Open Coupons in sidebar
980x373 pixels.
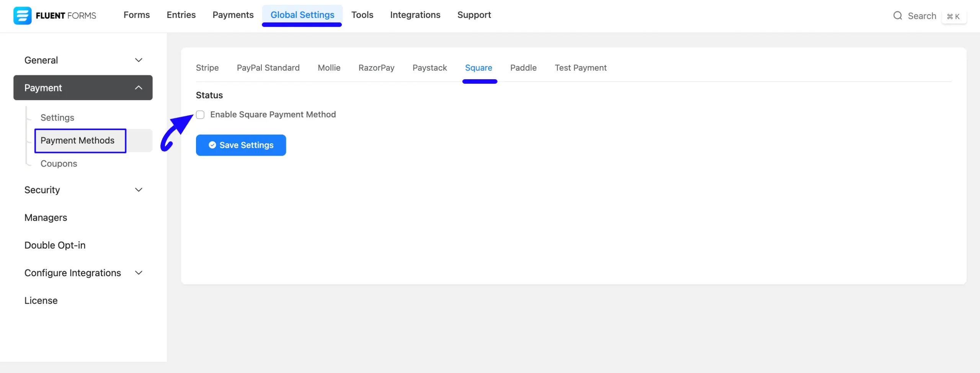coord(59,164)
